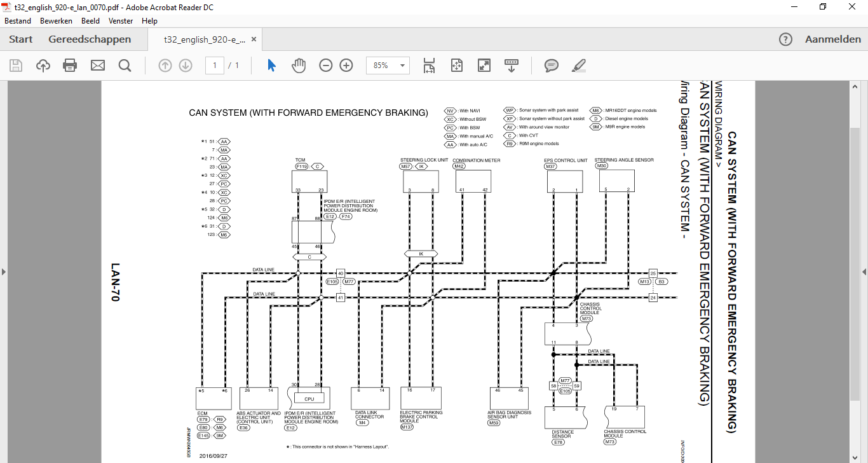868x463 pixels.
Task: Click the STEERING LOCK UNIT label
Action: pos(424,160)
